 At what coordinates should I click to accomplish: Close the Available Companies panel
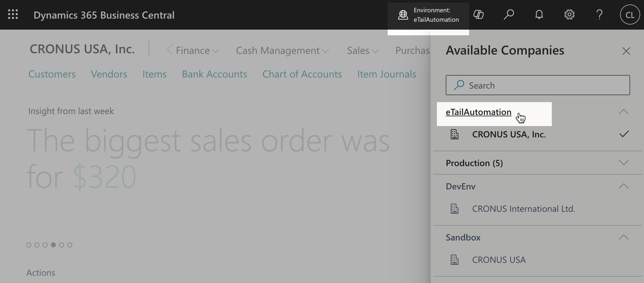pyautogui.click(x=626, y=51)
